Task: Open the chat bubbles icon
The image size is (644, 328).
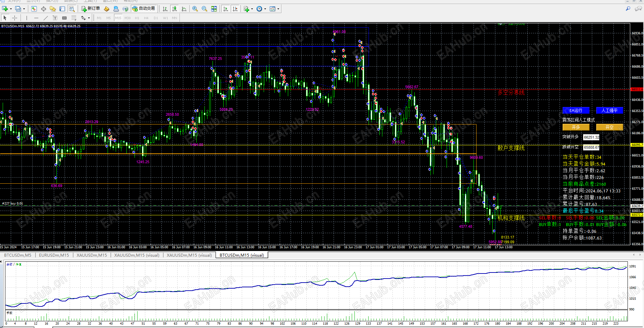Action: [638, 9]
